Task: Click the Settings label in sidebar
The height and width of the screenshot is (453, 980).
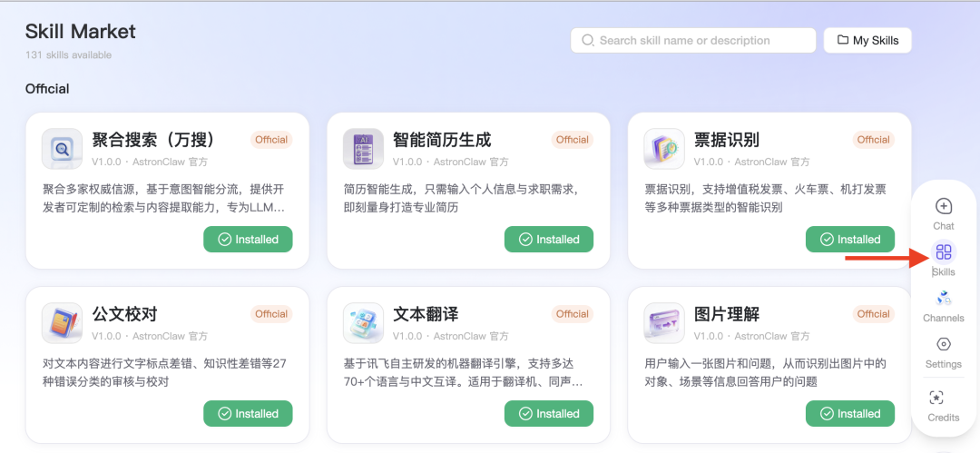Action: coord(944,364)
